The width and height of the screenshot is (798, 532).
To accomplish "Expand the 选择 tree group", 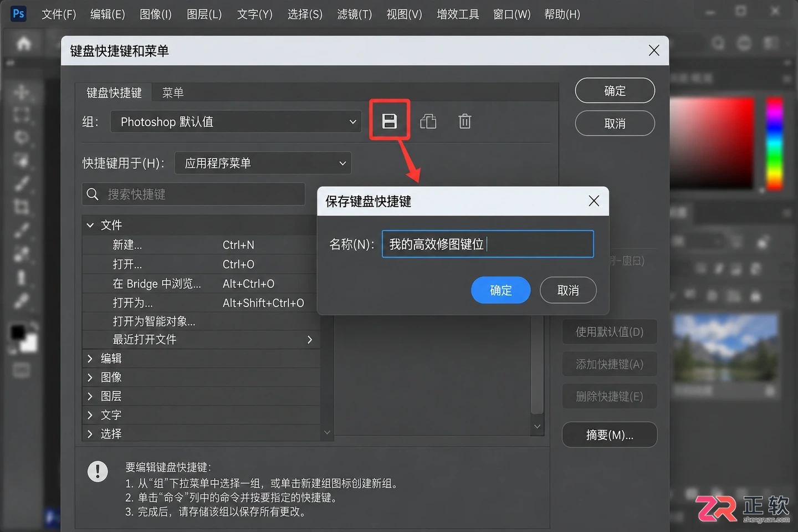I will pos(90,434).
